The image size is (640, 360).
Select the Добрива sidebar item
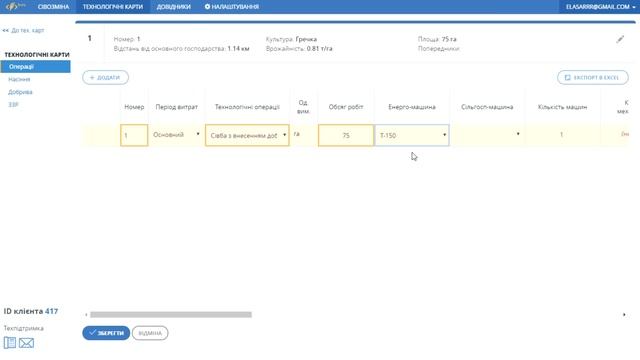20,92
